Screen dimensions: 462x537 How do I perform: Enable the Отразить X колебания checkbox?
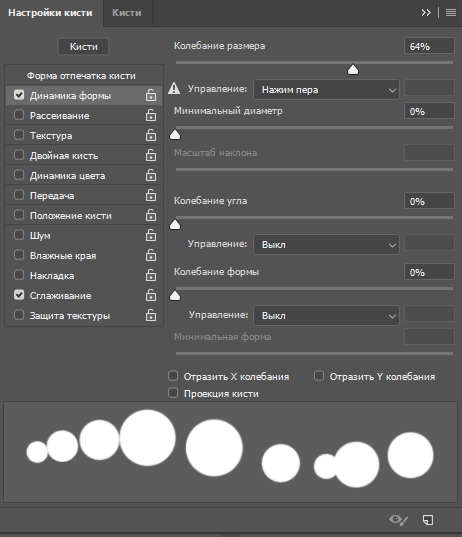(x=173, y=376)
